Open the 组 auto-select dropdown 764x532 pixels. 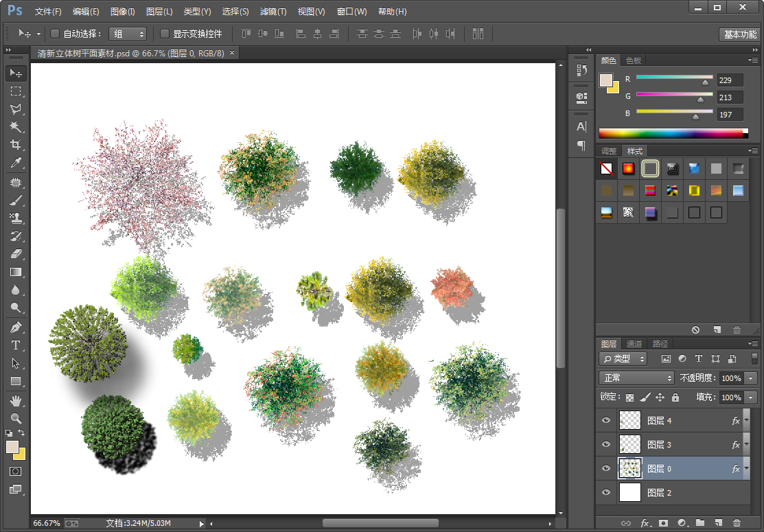coord(128,34)
